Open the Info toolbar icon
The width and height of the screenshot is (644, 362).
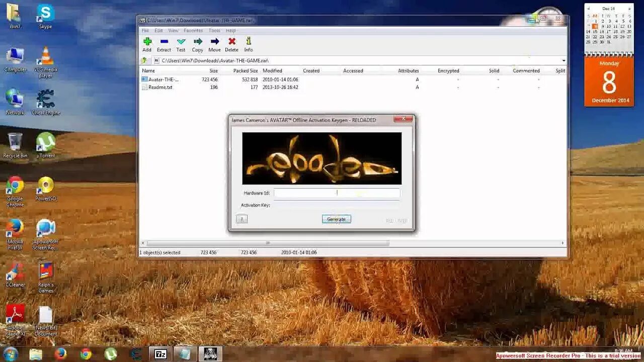(x=249, y=44)
